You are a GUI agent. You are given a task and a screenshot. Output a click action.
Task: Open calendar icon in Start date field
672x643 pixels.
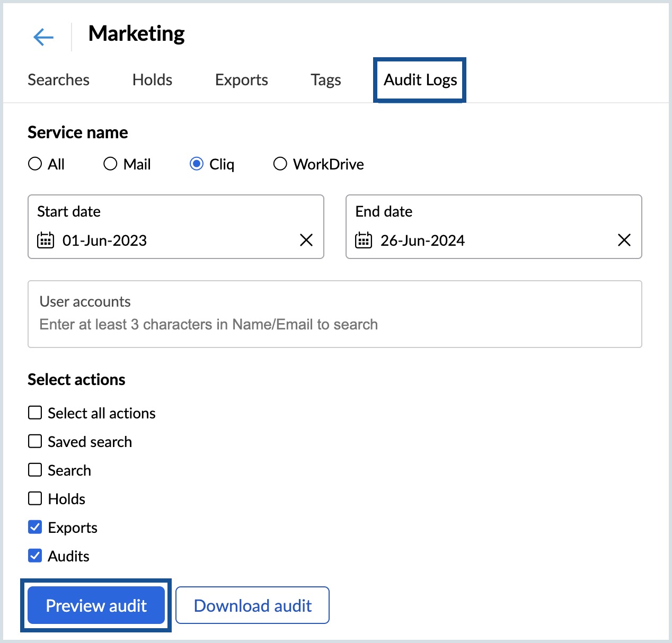click(x=46, y=240)
